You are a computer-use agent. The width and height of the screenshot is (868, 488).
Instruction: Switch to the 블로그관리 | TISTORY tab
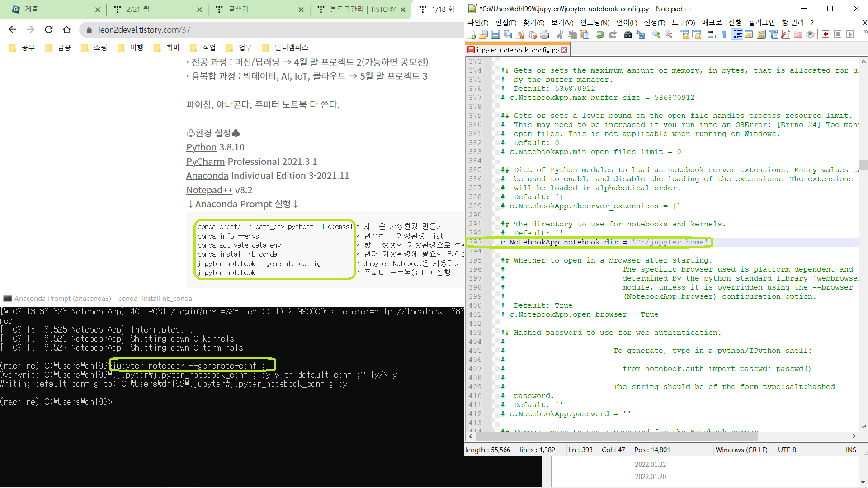(x=363, y=9)
